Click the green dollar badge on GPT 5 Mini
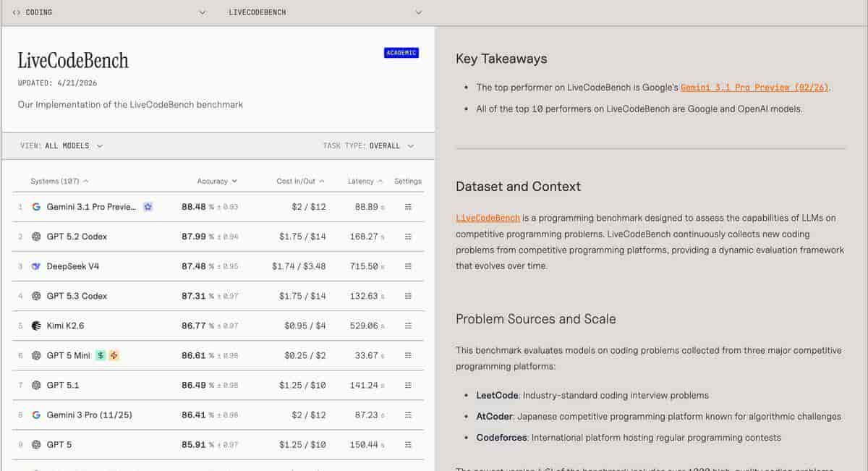 click(x=101, y=355)
